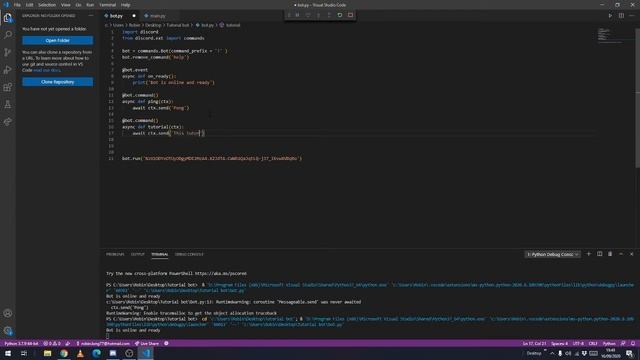
Task: Click the Open Folder button
Action: (x=58, y=40)
